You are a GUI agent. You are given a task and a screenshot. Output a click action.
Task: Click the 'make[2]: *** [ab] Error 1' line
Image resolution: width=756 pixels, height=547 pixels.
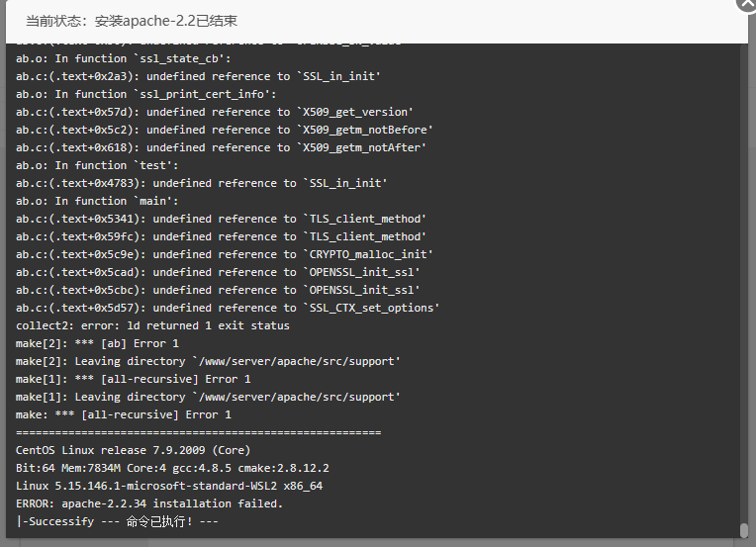pos(97,343)
